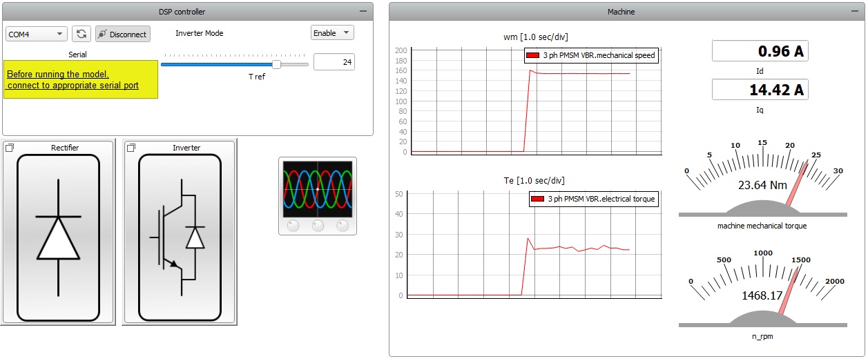Click the Iq current readout
868x361 pixels.
(x=760, y=90)
